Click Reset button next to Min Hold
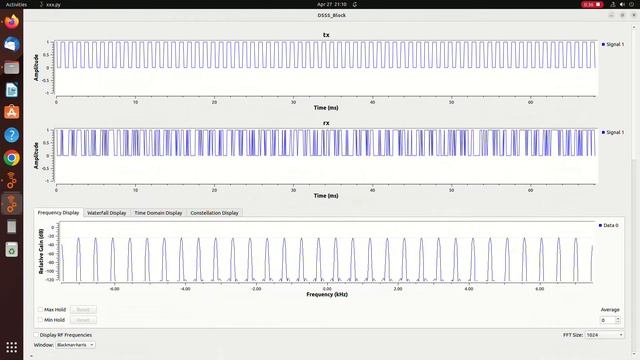The height and width of the screenshot is (360, 640). (83, 320)
